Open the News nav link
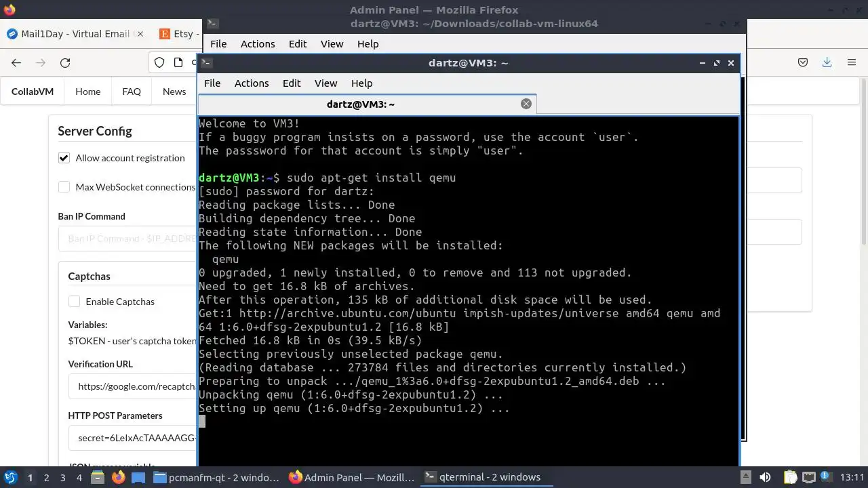This screenshot has width=868, height=488. coord(174,91)
